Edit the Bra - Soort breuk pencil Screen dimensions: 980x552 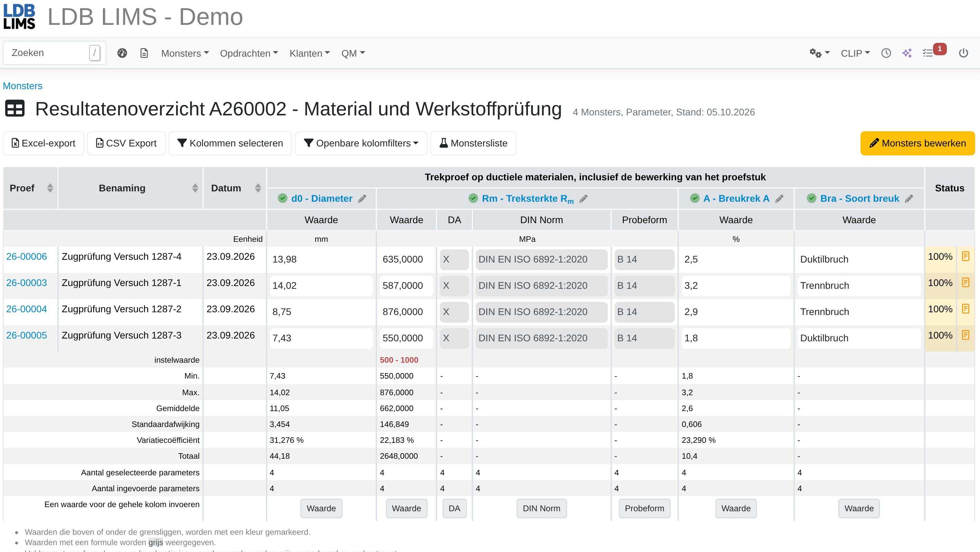point(909,199)
